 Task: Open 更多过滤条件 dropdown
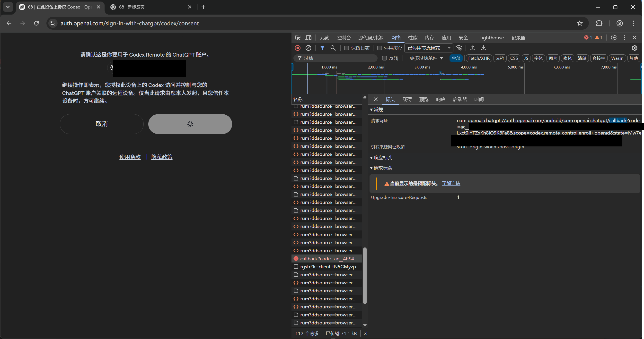426,58
